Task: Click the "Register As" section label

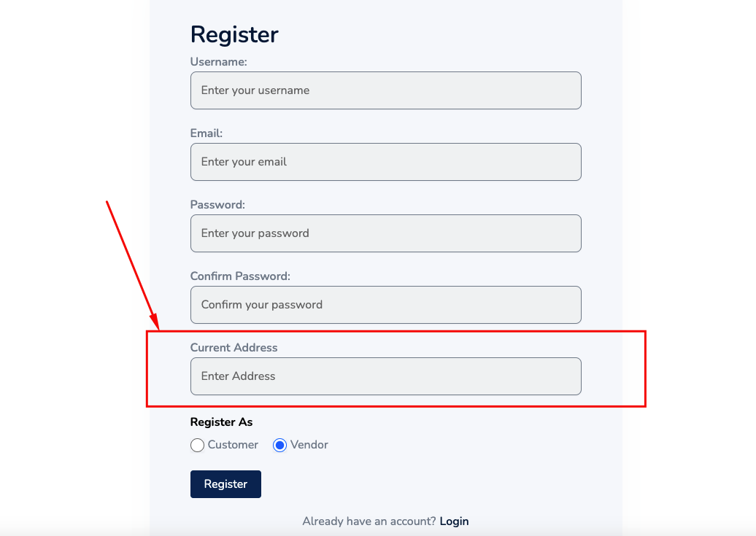Action: (221, 422)
